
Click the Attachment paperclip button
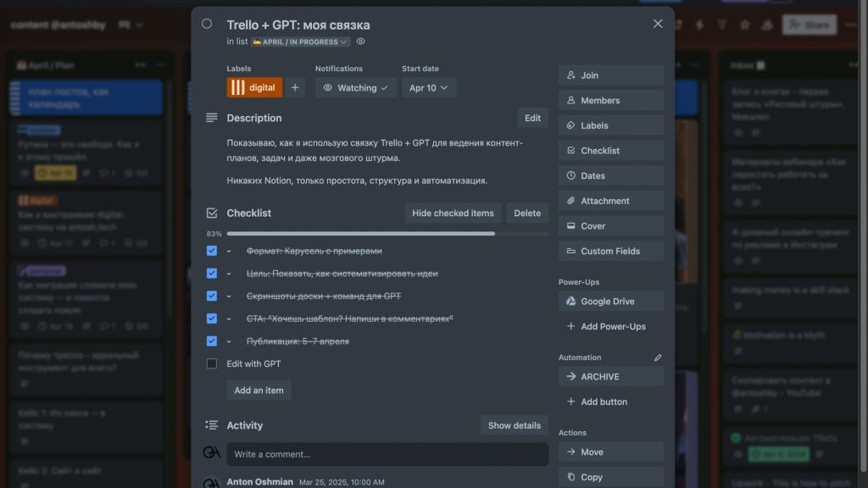[x=610, y=201]
